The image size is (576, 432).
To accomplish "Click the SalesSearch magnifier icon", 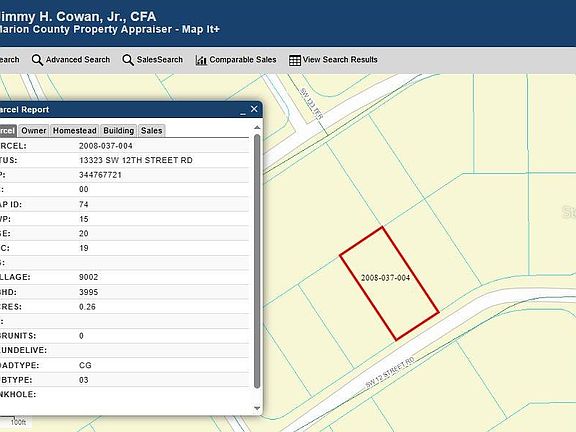I will 128,60.
